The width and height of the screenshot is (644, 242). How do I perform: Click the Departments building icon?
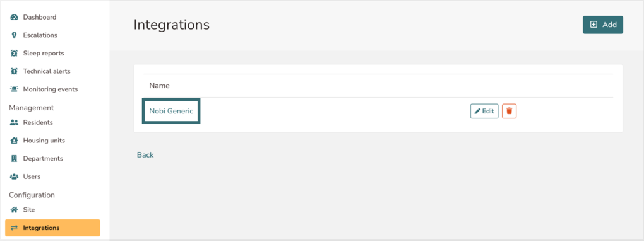coord(15,158)
